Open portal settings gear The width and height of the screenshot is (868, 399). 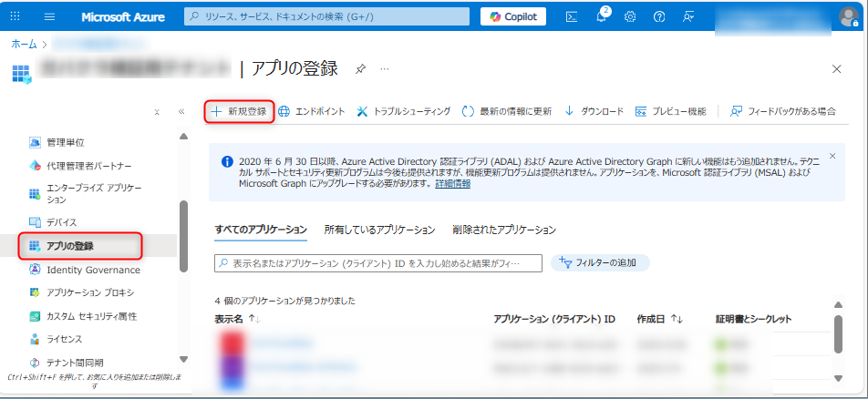(x=630, y=16)
